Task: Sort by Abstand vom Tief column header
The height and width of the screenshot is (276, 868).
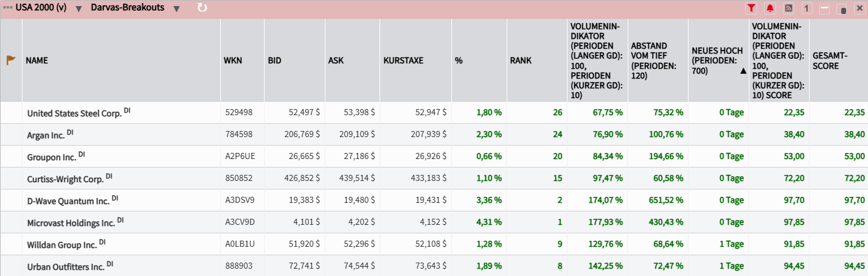Action: [x=658, y=60]
